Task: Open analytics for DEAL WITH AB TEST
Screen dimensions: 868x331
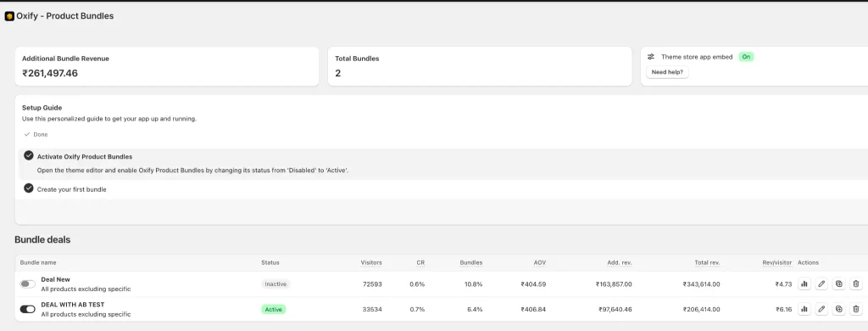Action: point(804,309)
